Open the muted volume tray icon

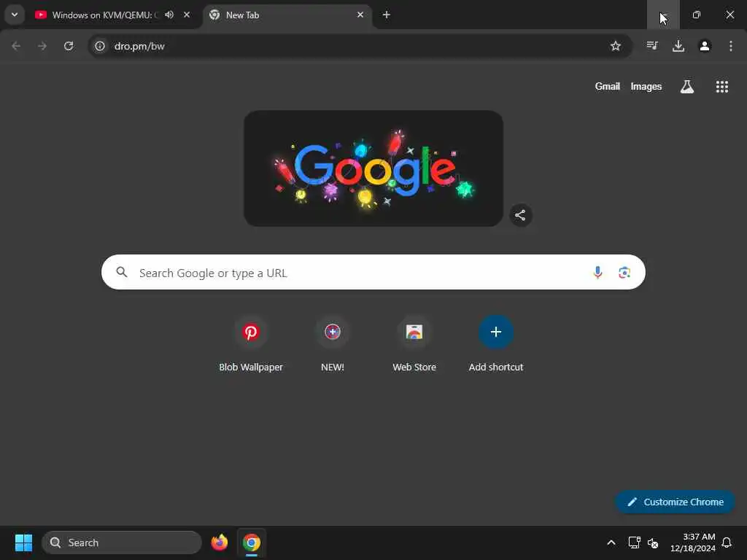click(653, 542)
